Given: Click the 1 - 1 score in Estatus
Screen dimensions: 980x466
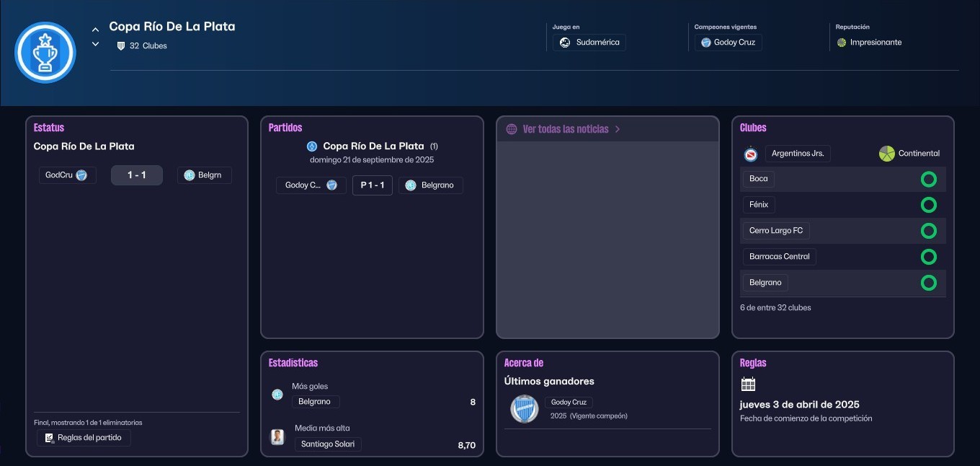Looking at the screenshot, I should 137,175.
